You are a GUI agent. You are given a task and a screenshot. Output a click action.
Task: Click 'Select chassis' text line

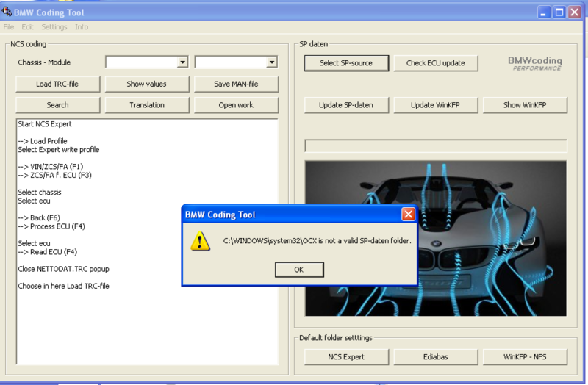point(40,192)
